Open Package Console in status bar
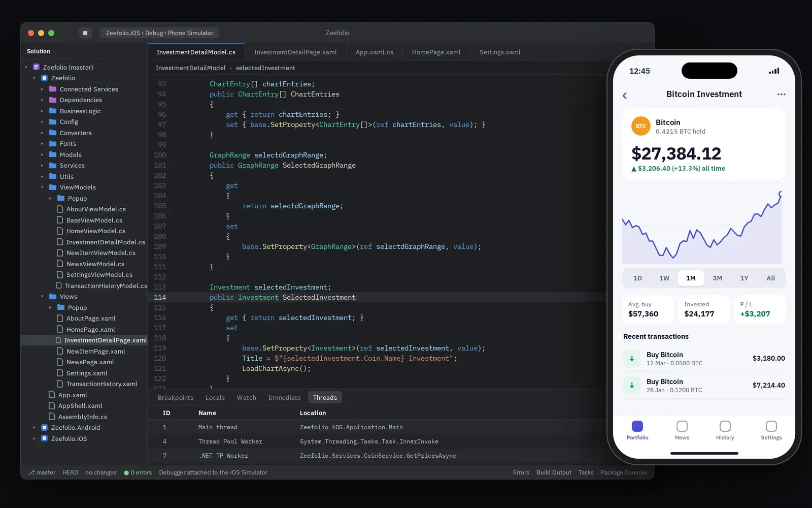The image size is (812, 508). 624,472
